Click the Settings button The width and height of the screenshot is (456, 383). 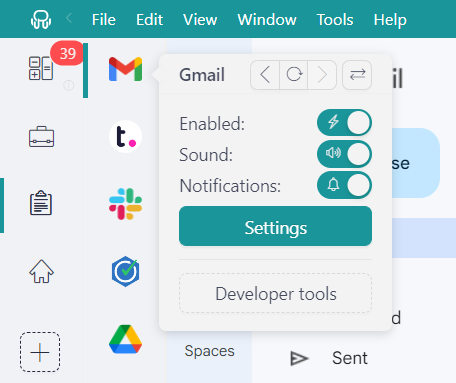point(275,226)
